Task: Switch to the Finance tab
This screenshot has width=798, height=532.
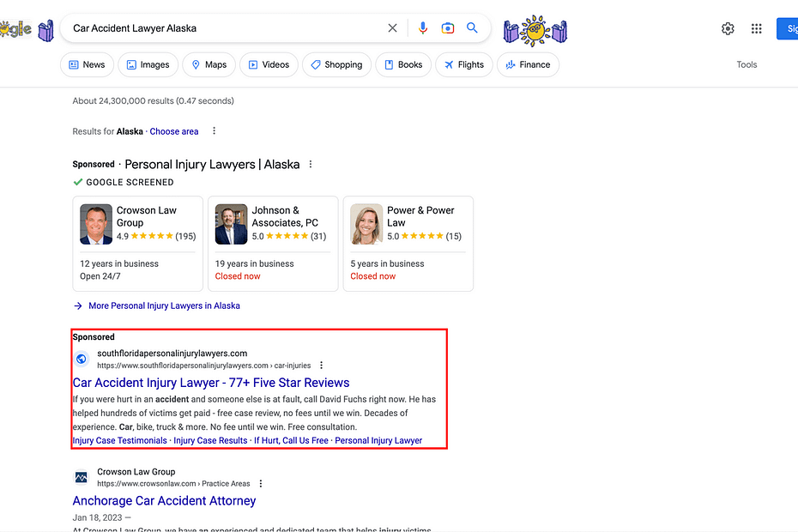Action: 529,64
